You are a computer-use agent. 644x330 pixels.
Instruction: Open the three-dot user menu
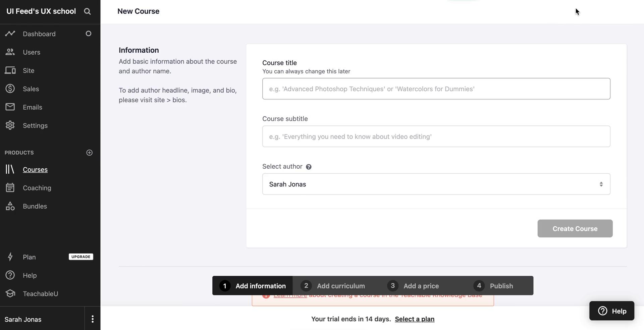point(93,319)
